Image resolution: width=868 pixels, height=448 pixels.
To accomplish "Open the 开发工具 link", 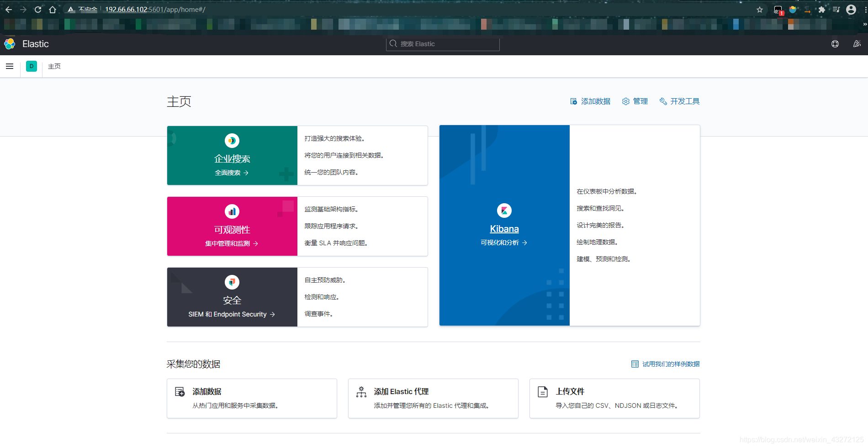I will point(680,101).
